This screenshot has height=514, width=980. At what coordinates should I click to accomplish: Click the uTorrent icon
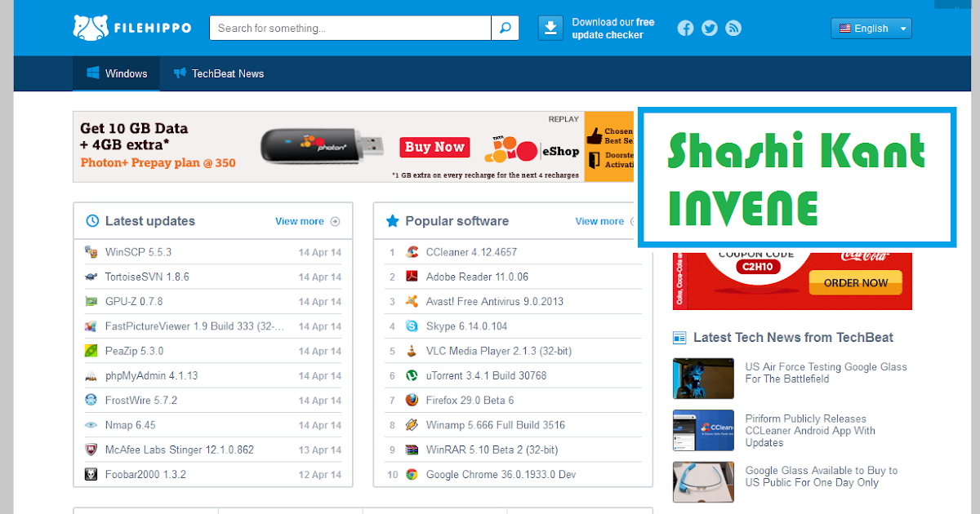[412, 375]
